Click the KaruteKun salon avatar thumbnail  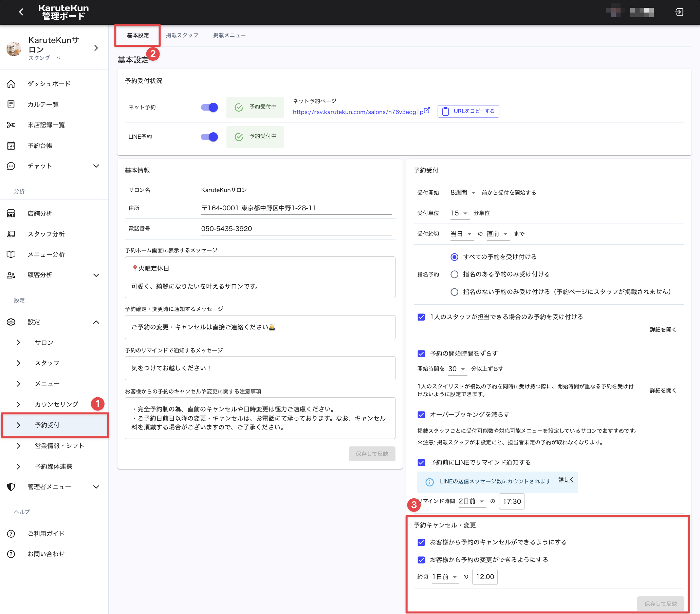(x=14, y=49)
